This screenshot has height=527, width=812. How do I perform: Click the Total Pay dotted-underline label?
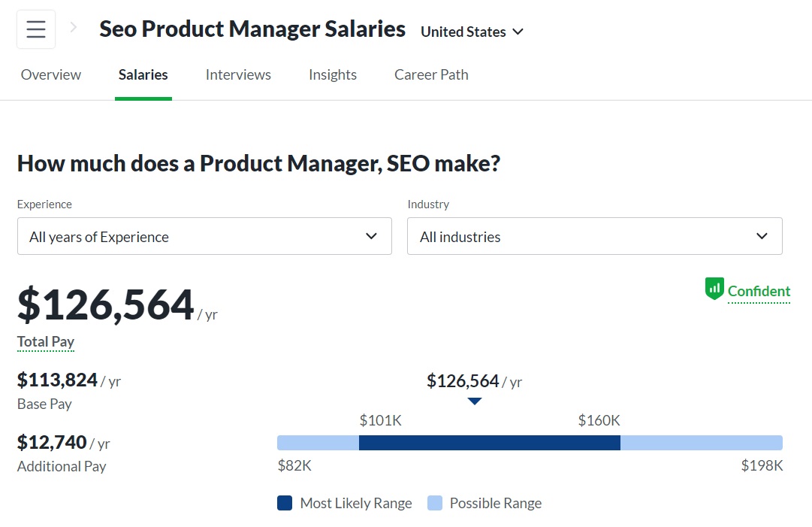(x=45, y=341)
